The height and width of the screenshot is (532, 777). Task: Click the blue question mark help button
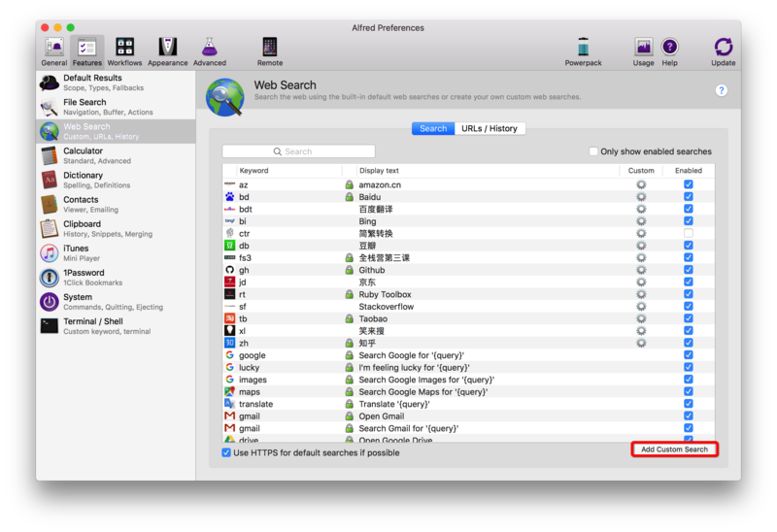coord(722,90)
